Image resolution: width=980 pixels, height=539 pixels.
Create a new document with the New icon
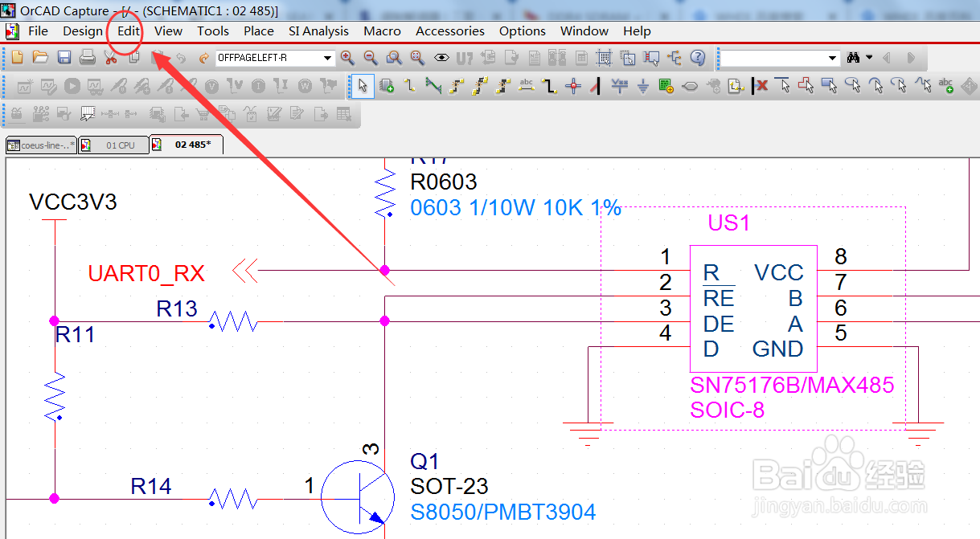click(x=17, y=58)
